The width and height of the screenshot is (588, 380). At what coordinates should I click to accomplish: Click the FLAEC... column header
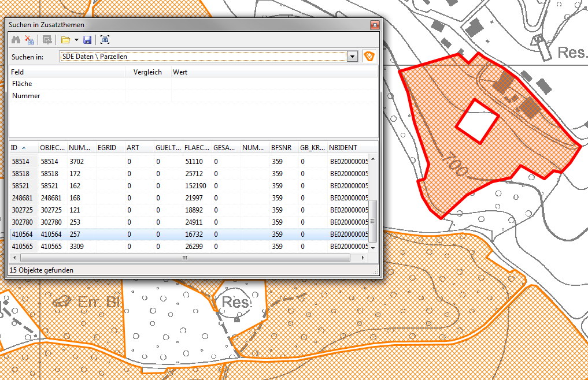click(x=197, y=148)
